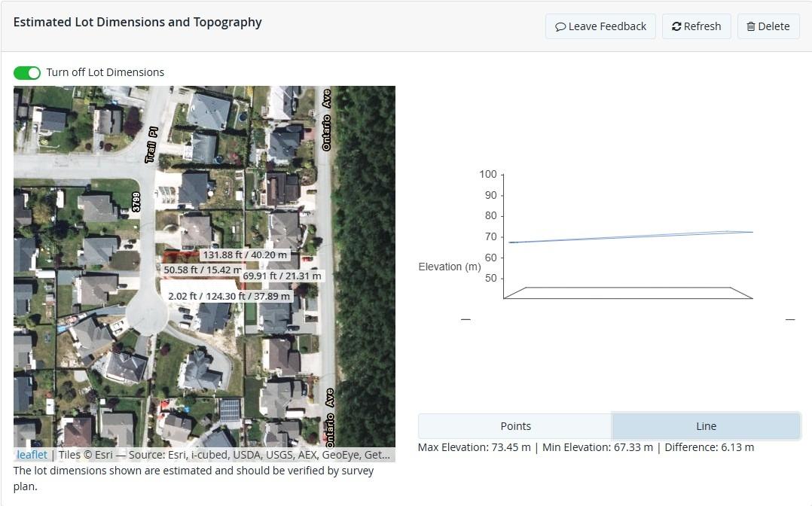812x506 pixels.
Task: Click the Delete button
Action: point(768,26)
